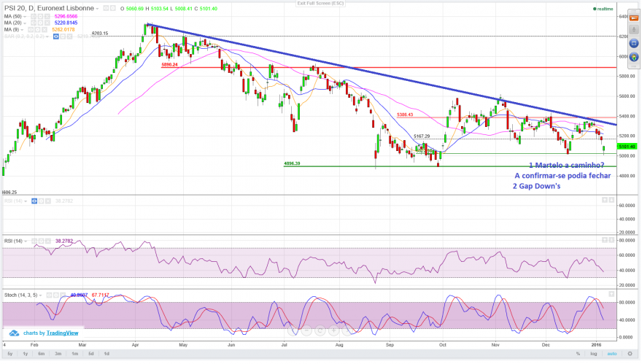The width and height of the screenshot is (642, 364).
Task: Open format settings for MA (20)
Action: pyautogui.click(x=41, y=23)
